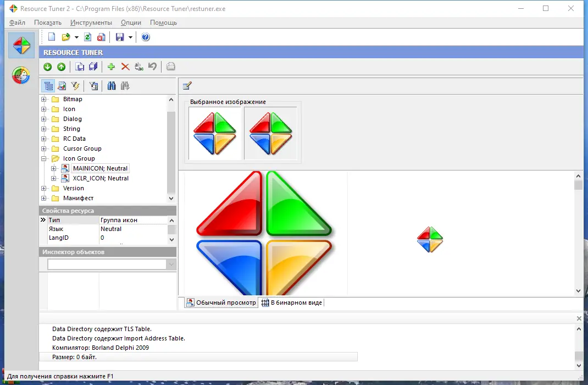Image resolution: width=588 pixels, height=385 pixels.
Task: Click the resource preview magnifier icon
Action: coord(62,86)
